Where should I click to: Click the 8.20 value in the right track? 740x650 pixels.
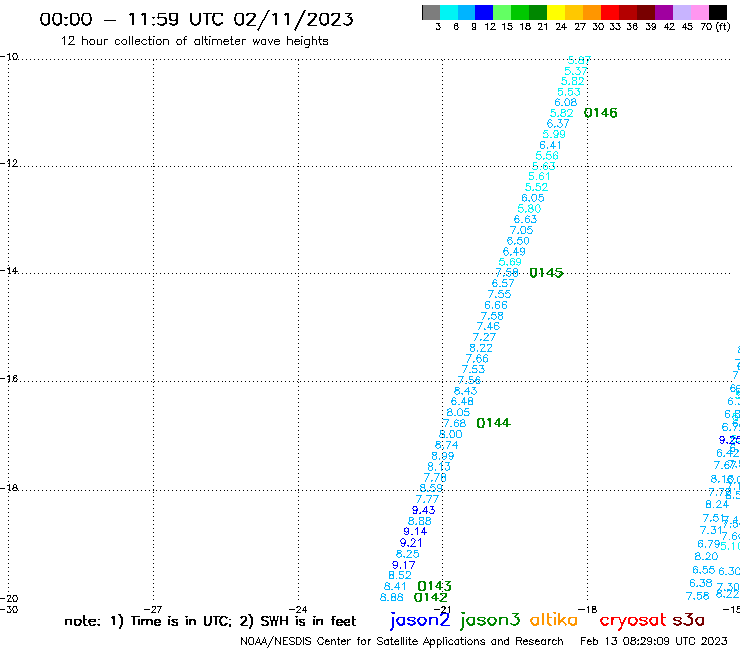[706, 557]
